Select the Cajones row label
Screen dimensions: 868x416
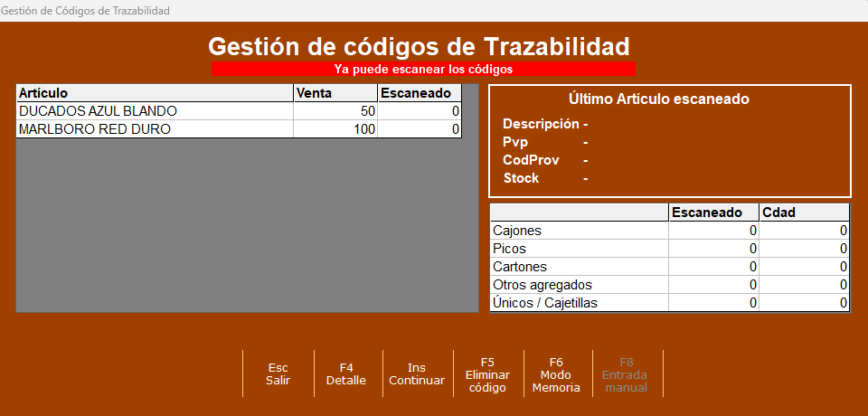coord(580,231)
